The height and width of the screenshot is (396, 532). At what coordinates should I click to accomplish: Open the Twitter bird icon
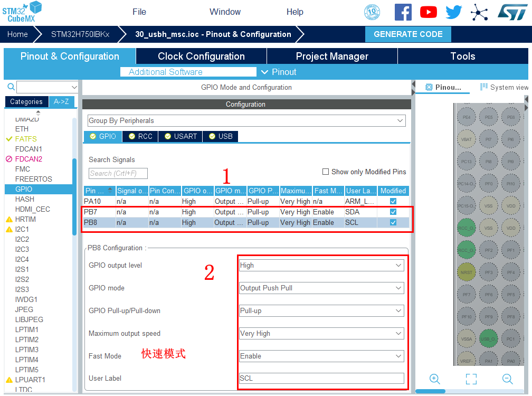click(x=453, y=12)
